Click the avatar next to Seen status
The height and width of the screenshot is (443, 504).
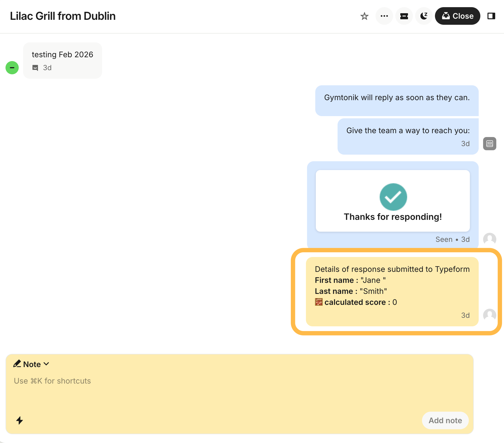pyautogui.click(x=489, y=239)
